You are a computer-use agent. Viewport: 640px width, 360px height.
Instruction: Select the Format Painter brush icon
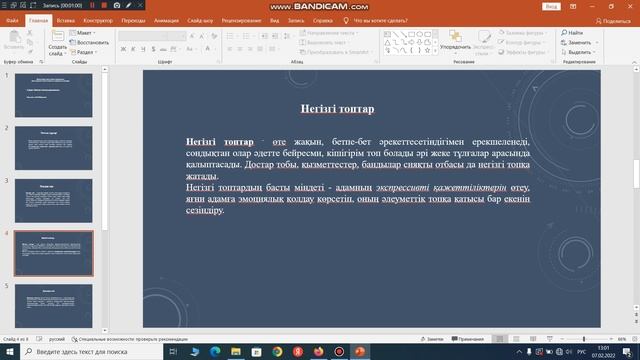(30, 52)
